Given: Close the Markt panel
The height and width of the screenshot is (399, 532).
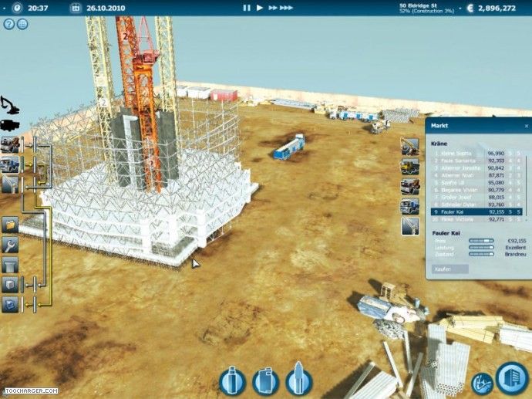Looking at the screenshot, I should pos(527,125).
